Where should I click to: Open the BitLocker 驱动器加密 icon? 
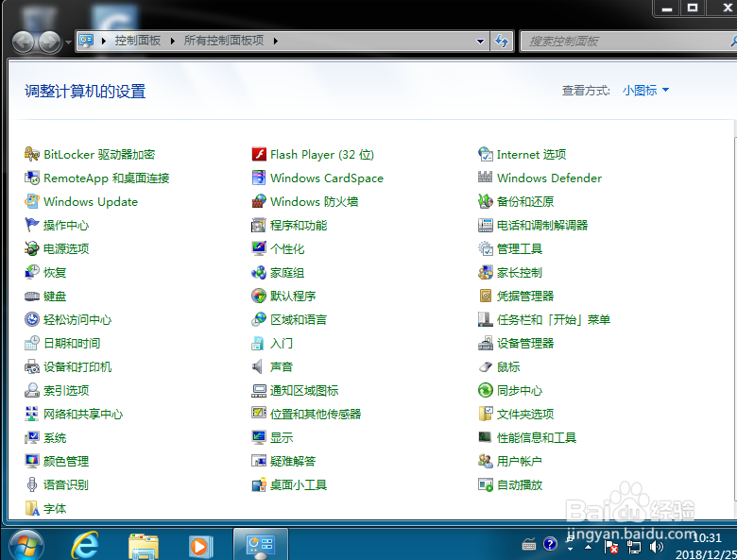[32, 154]
